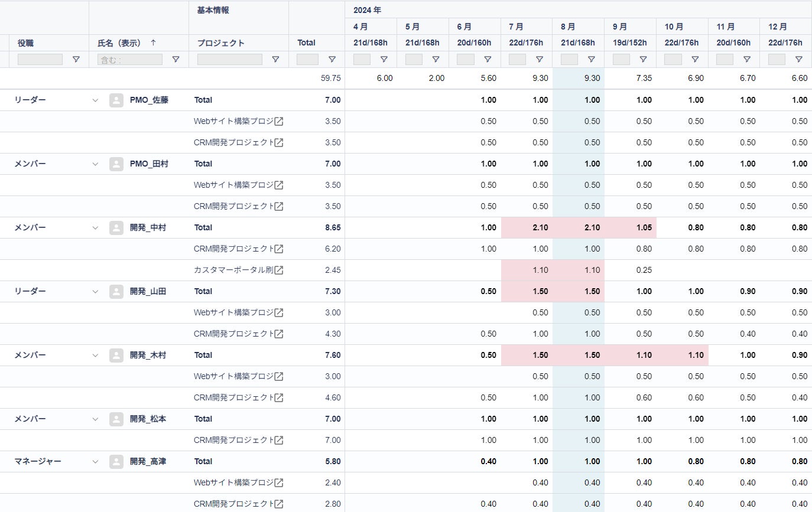Click the 9月 month column header
The height and width of the screenshot is (512, 812).
click(x=620, y=27)
